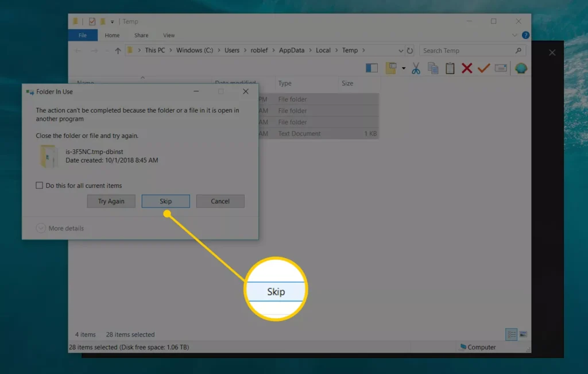Switch to details view in status bar
Viewport: 588px width, 374px height.
[511, 334]
